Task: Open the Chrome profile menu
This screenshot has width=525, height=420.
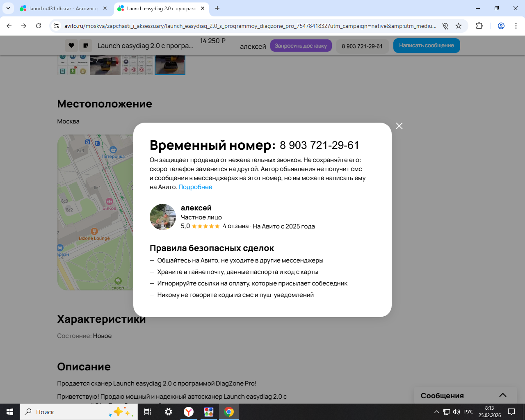Action: click(501, 26)
